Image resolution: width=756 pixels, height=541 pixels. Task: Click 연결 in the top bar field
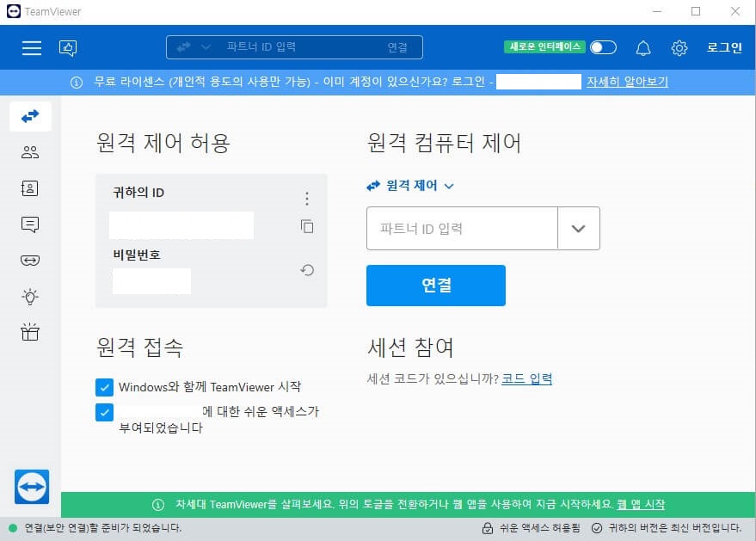[397, 47]
